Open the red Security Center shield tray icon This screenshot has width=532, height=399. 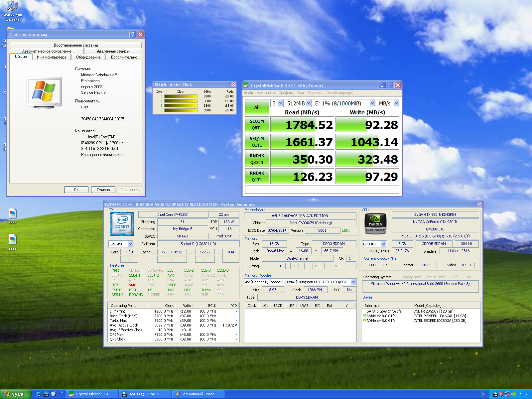(x=501, y=394)
